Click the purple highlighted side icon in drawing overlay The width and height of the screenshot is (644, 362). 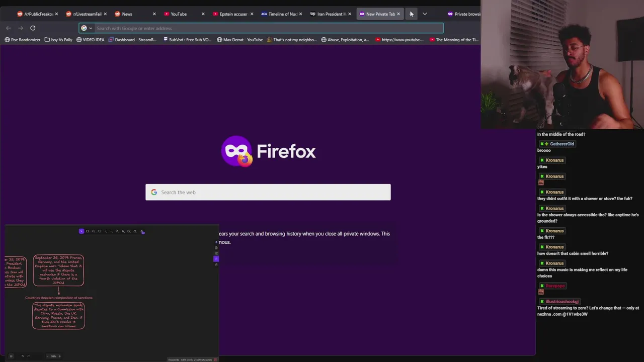click(x=216, y=259)
